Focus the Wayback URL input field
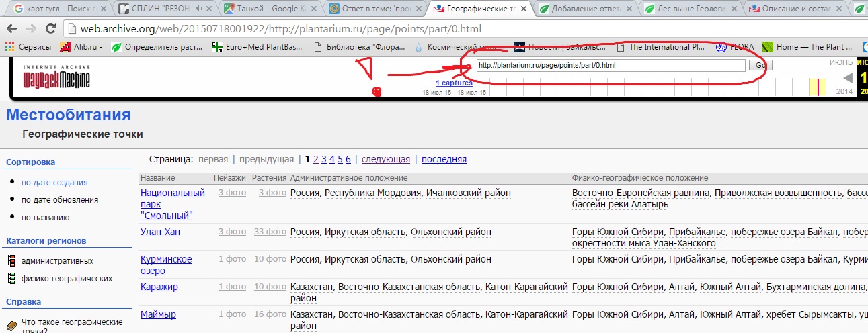 pos(610,65)
